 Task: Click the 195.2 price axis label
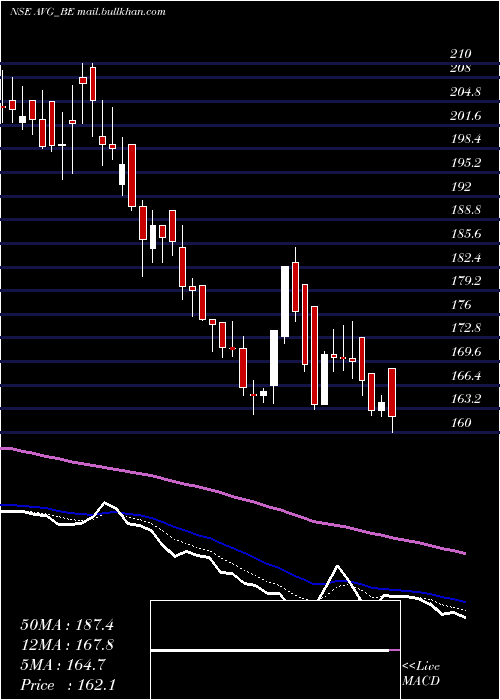tap(465, 162)
